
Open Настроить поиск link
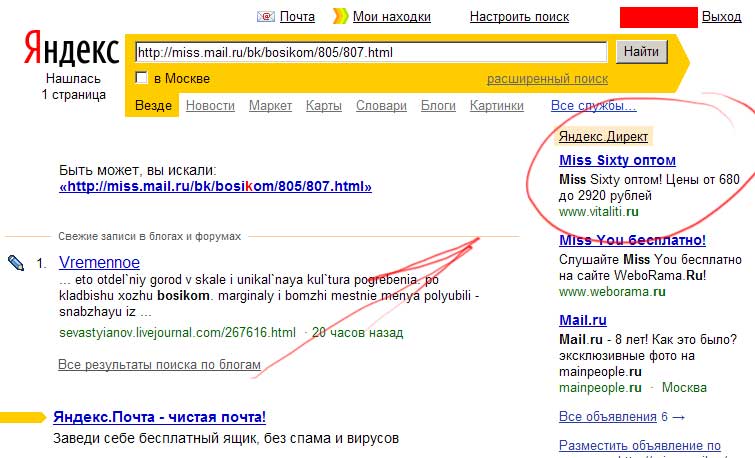[519, 17]
